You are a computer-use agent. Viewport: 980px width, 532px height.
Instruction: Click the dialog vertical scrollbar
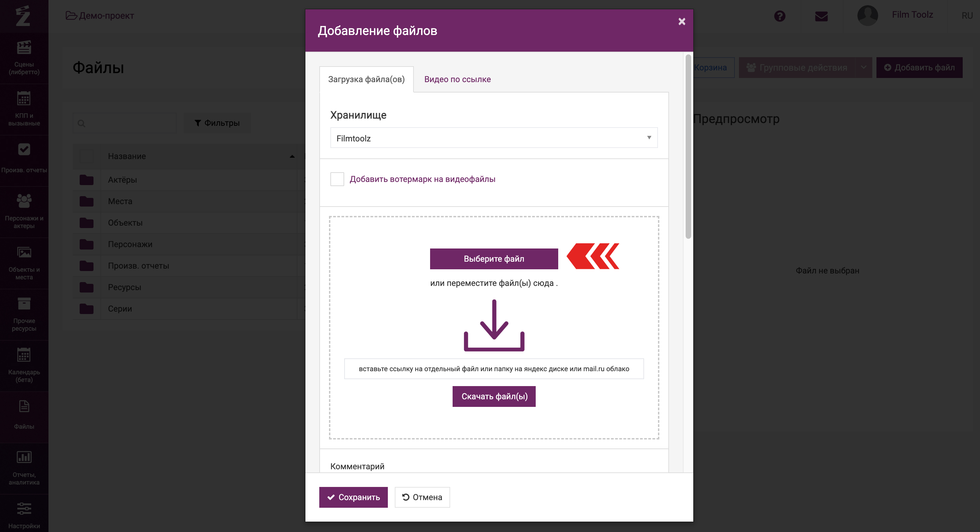point(688,147)
